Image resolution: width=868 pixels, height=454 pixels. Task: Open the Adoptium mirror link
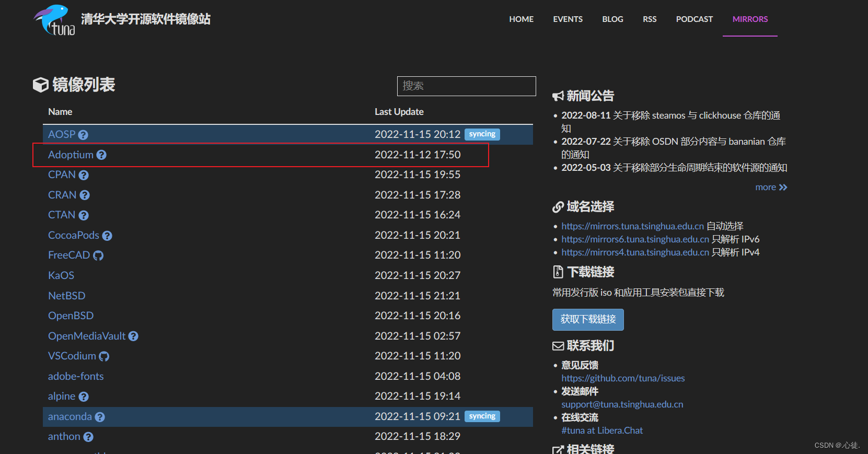[x=71, y=155]
